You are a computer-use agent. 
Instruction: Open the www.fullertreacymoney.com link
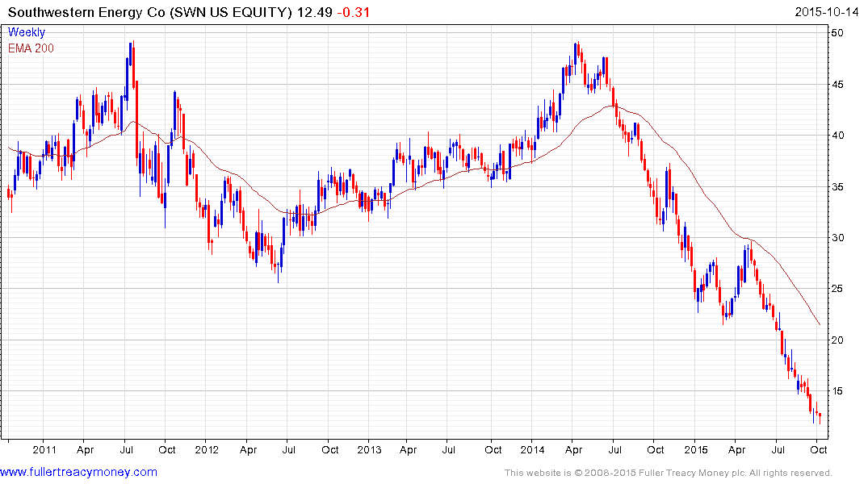tap(78, 472)
